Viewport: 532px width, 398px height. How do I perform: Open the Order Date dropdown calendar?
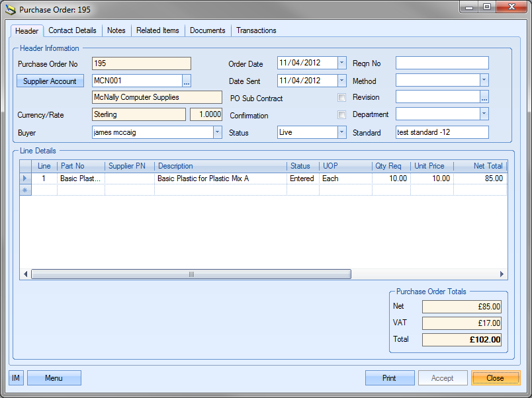tap(341, 63)
